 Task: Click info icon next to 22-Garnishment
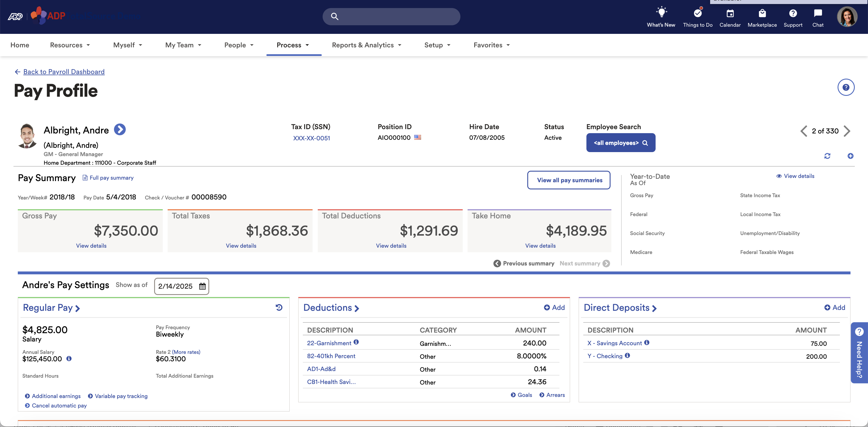[x=356, y=342]
